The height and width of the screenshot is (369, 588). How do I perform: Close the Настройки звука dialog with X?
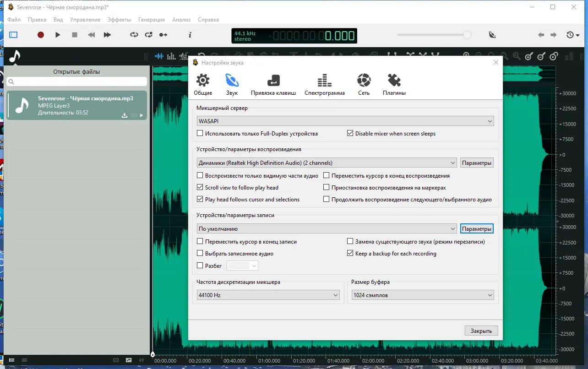click(x=496, y=63)
